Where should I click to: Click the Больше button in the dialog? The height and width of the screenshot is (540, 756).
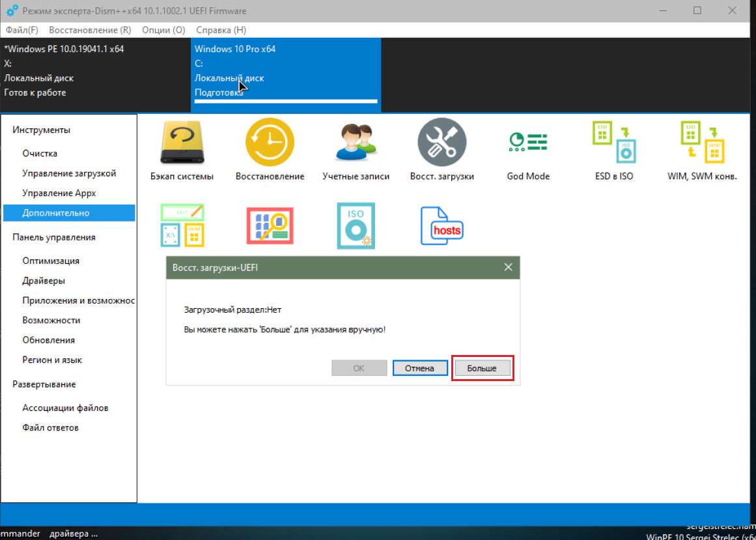click(482, 368)
